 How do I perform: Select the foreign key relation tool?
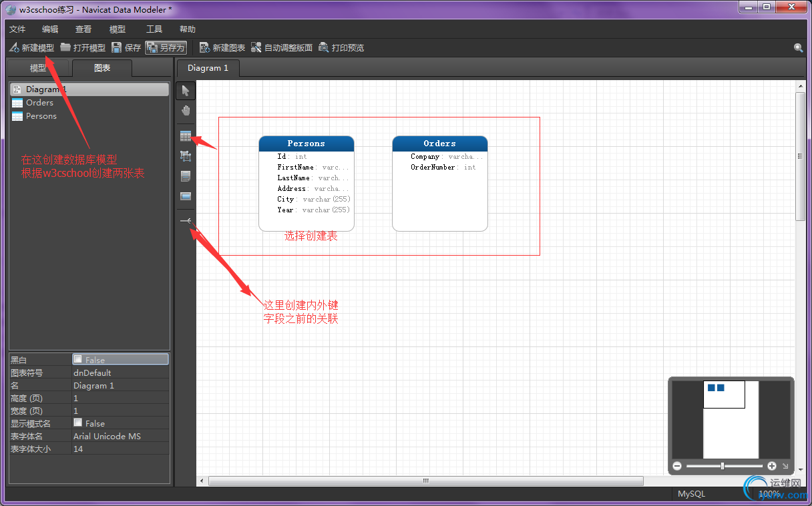(186, 221)
